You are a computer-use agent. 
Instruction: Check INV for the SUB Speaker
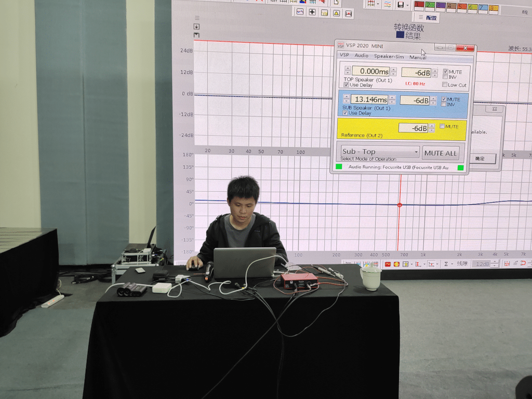(443, 104)
